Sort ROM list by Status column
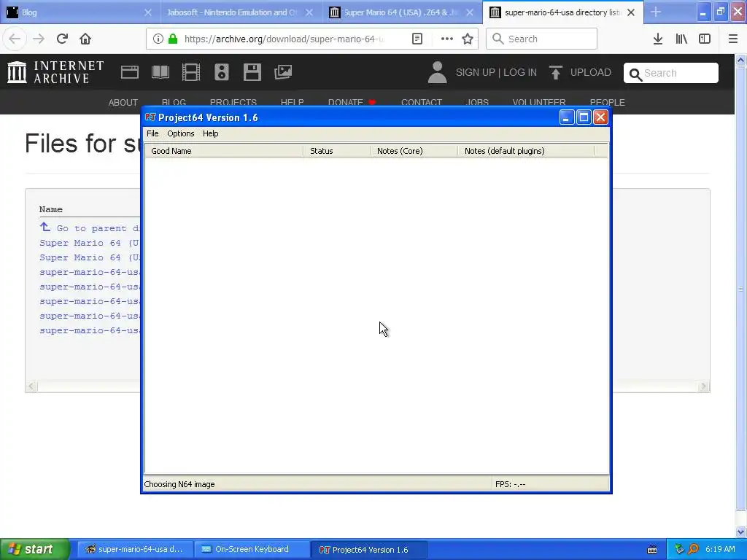 pos(336,151)
